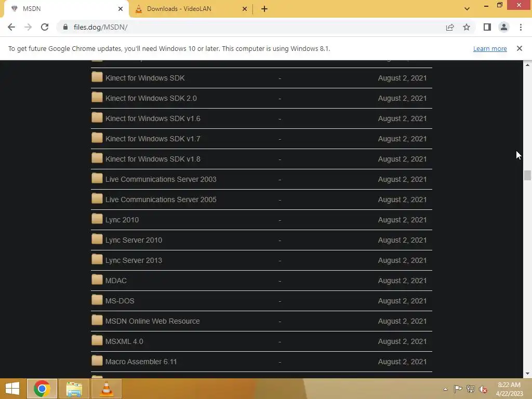
Task: Reload the current page
Action: [x=45, y=27]
